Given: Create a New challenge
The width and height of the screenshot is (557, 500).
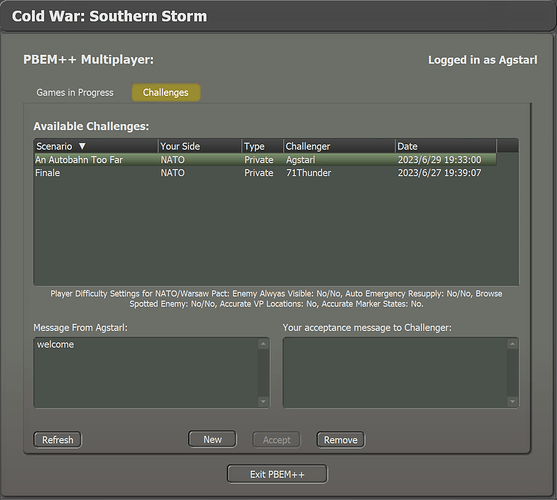Looking at the screenshot, I should pyautogui.click(x=212, y=440).
